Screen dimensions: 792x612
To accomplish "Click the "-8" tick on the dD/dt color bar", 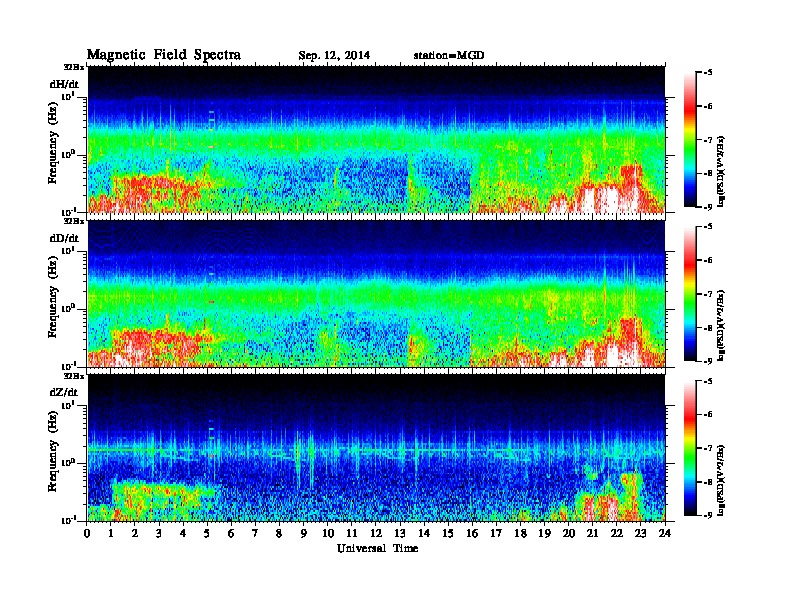I will click(708, 327).
